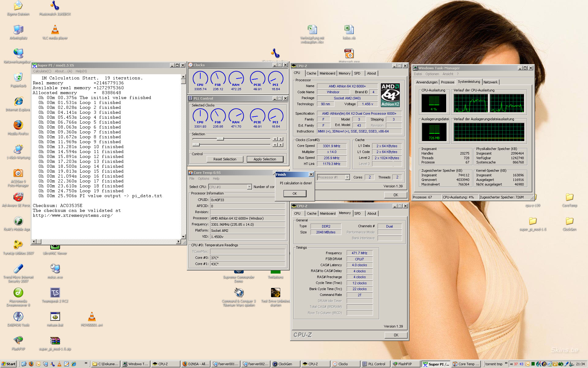Click right arrow beside the upper PLL Selection slider
The width and height of the screenshot is (588, 368).
281,139
